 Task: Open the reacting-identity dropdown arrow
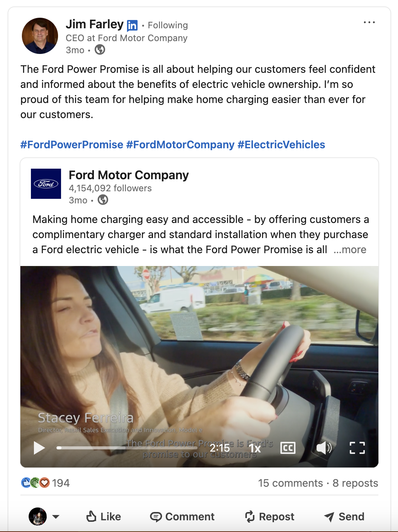coord(56,517)
